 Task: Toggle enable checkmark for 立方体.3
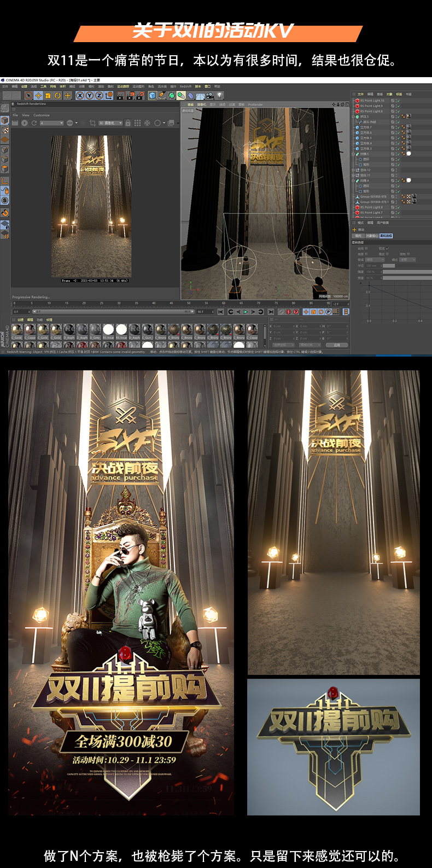(x=399, y=149)
